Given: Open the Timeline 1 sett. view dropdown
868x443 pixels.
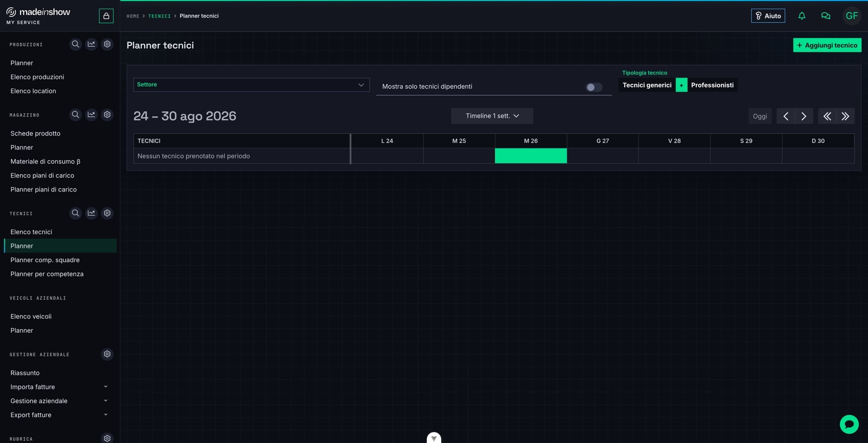Looking at the screenshot, I should pyautogui.click(x=492, y=116).
